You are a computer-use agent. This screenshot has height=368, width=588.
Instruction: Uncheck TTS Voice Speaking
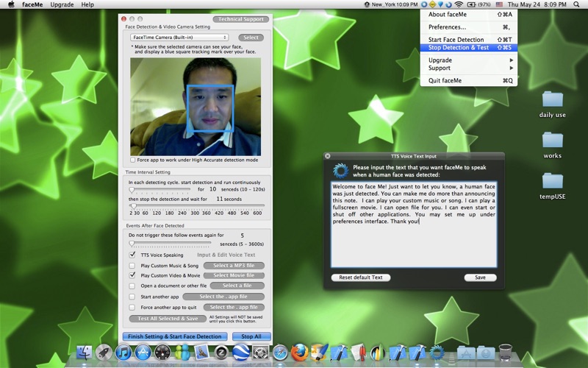(x=132, y=255)
